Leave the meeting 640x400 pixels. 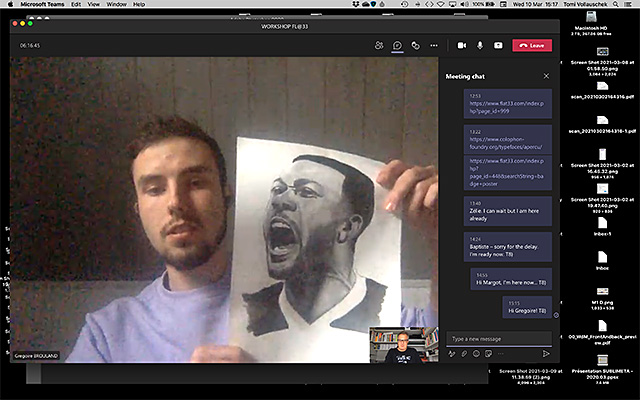point(532,45)
